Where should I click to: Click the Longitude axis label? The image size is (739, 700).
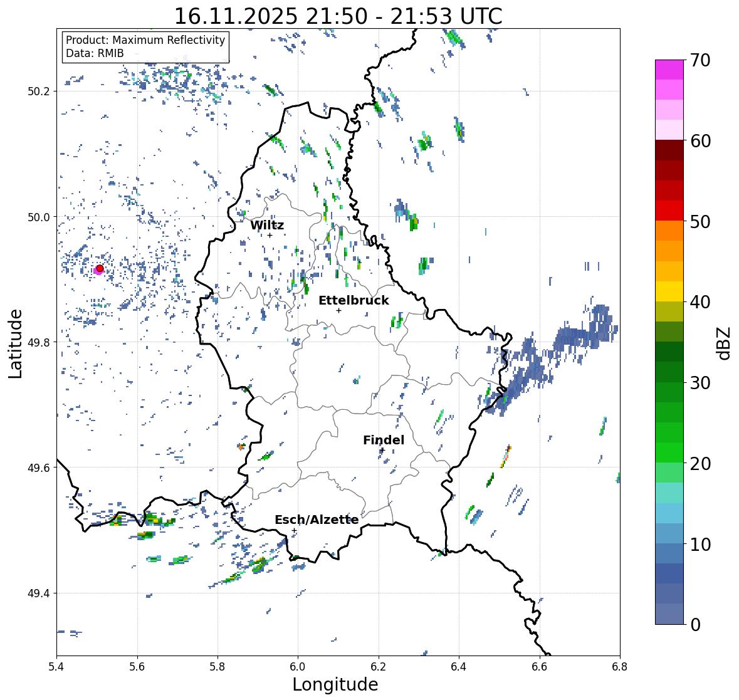(335, 684)
